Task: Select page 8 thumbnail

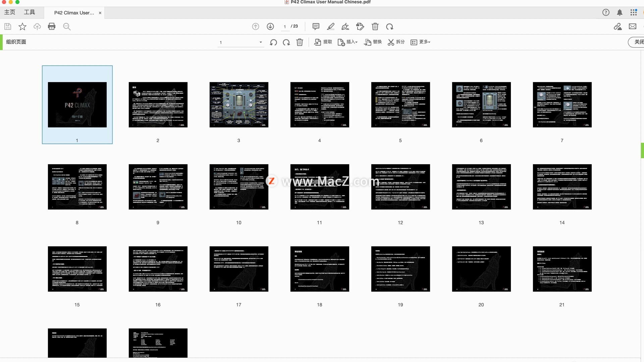Action: pos(77,187)
